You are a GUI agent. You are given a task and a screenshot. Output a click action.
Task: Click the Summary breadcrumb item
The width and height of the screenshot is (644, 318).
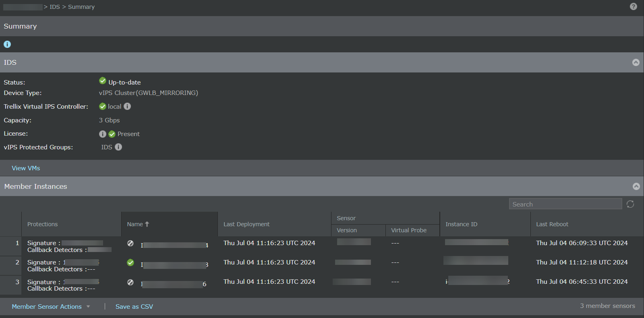click(81, 7)
